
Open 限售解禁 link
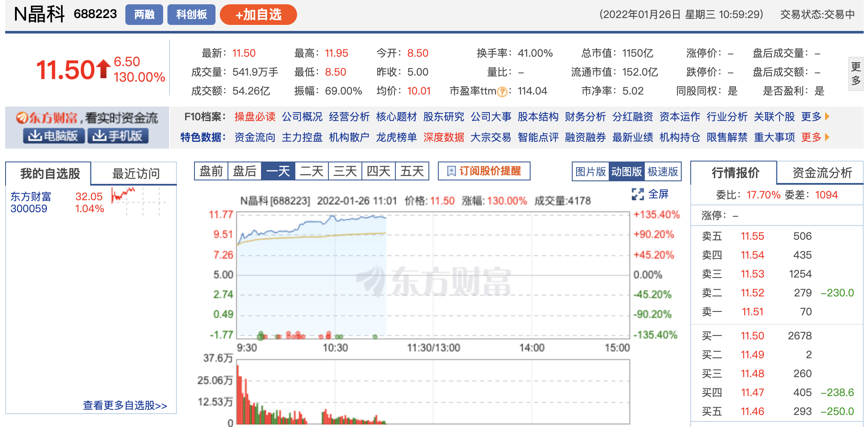(x=727, y=137)
